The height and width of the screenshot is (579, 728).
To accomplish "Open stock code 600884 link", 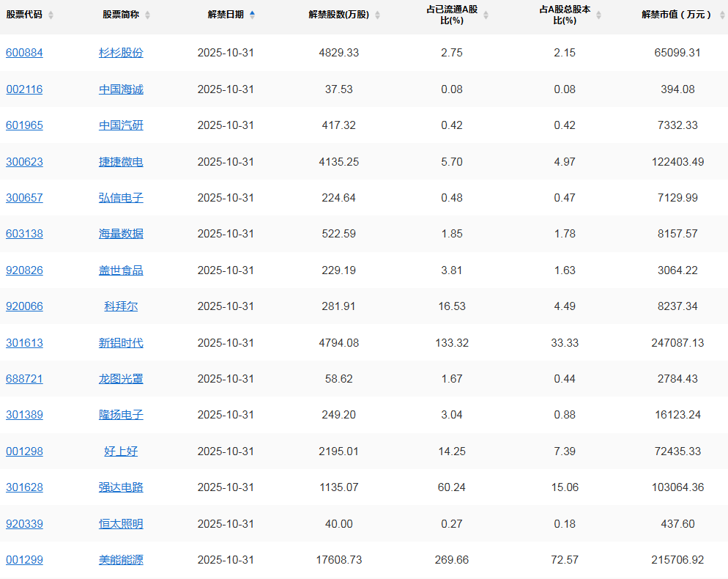I will (x=24, y=53).
